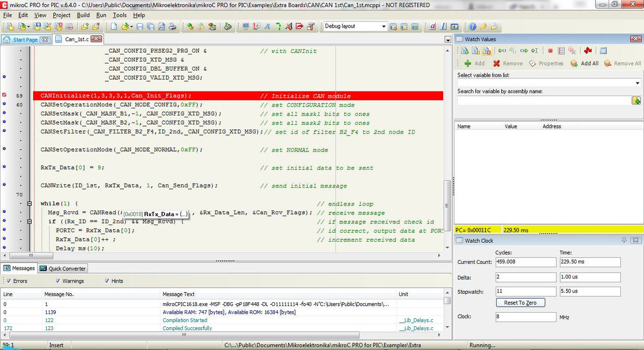Open the Debug layout dropdown
The height and width of the screenshot is (350, 644).
[383, 26]
